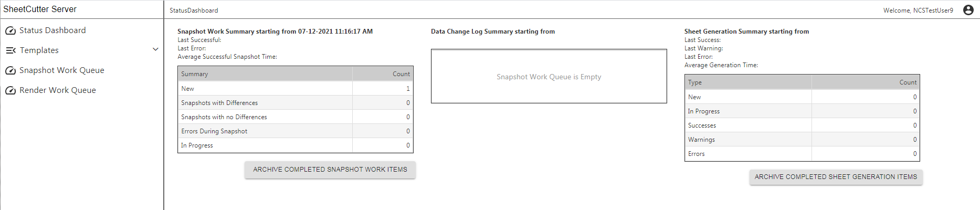
Task: Click the SheetCutter Server title
Action: 40,9
